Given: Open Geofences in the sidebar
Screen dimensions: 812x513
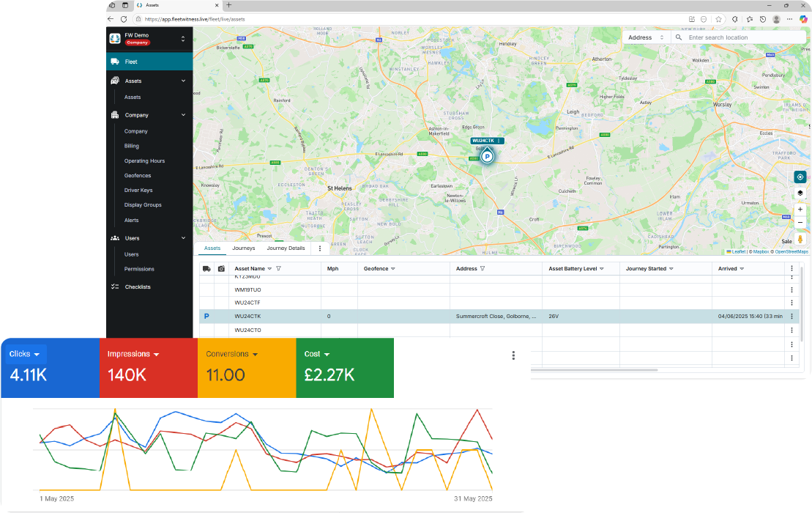Looking at the screenshot, I should coord(138,176).
